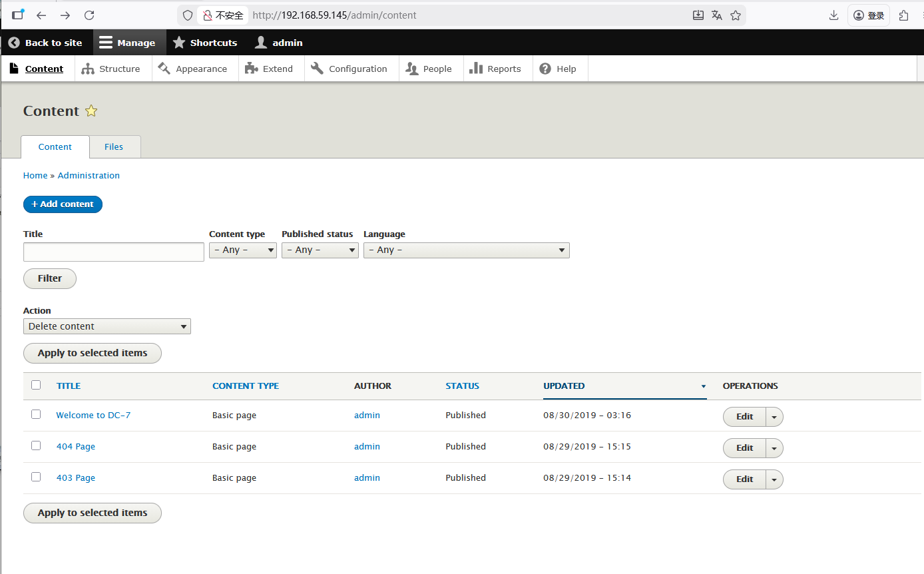Click the 08/30/2019 - 03:16 updated date

point(587,415)
